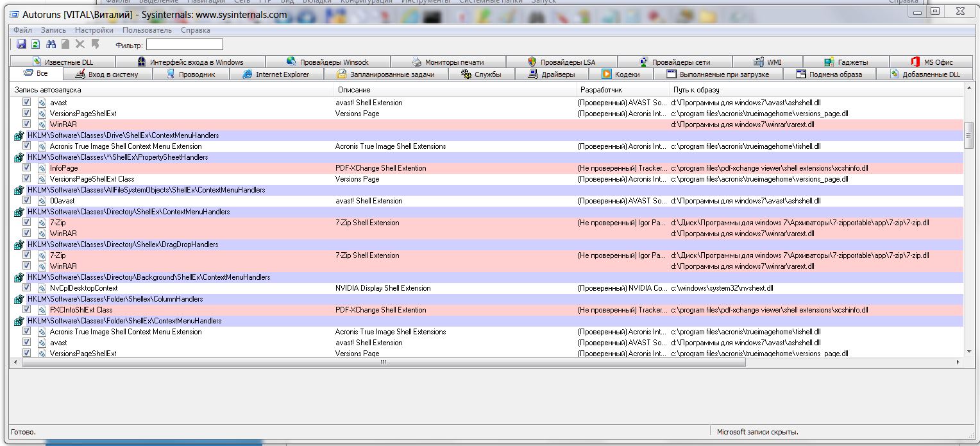Open Find with the binoculars icon
Screen dimensions: 980x446
tap(51, 44)
